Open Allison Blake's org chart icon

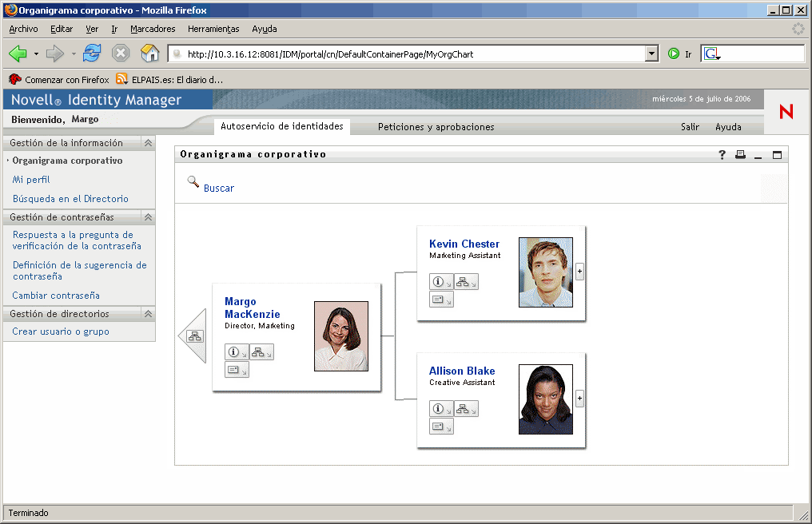click(466, 408)
